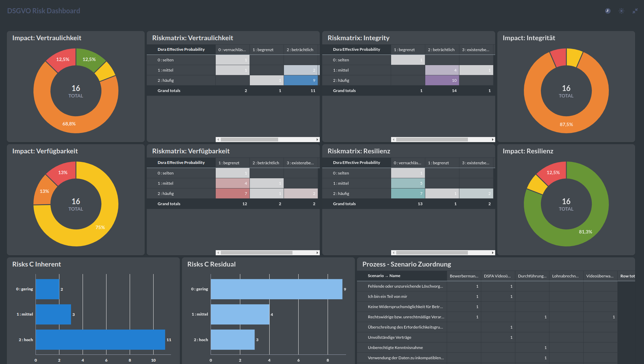Click right scroll arrow in Riskmatrix: Vertraulichkeit

coord(317,139)
